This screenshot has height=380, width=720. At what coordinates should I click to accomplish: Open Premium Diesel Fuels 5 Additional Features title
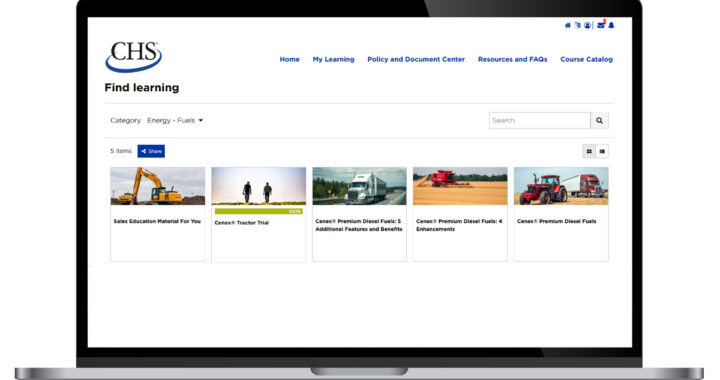(x=359, y=225)
